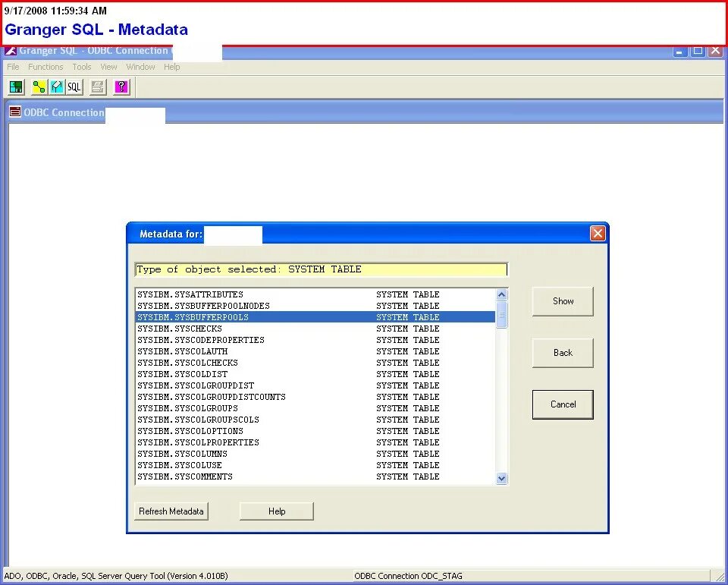Click the ODBC Connection tab document icon
728x585 pixels.
(14, 112)
